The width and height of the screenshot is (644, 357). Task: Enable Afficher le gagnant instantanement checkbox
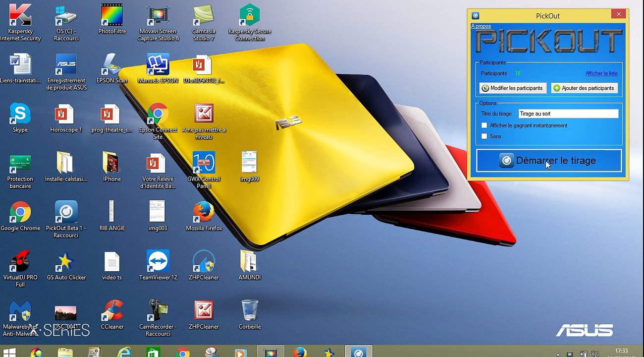tap(484, 125)
